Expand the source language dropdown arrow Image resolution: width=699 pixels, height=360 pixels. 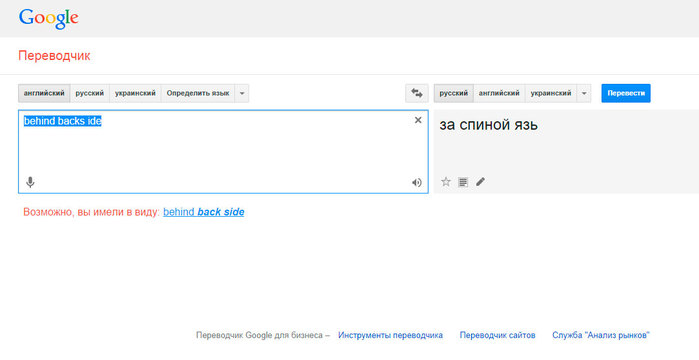coord(242,94)
